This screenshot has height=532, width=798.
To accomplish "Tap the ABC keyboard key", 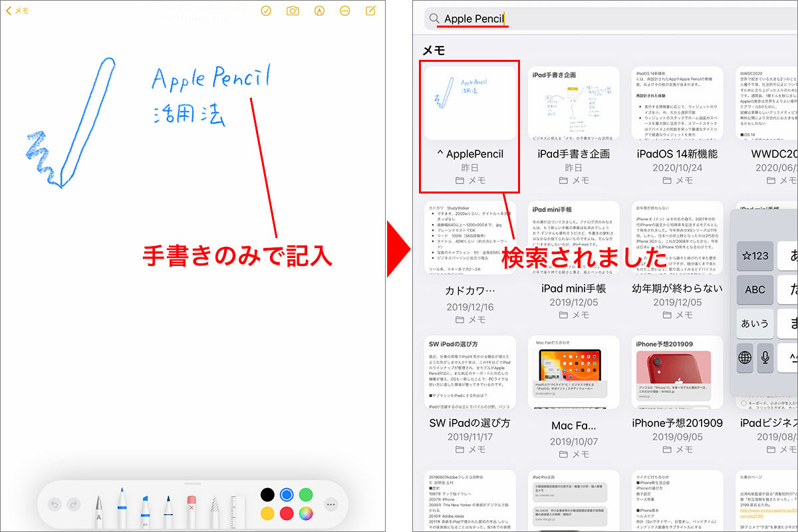I will [755, 290].
